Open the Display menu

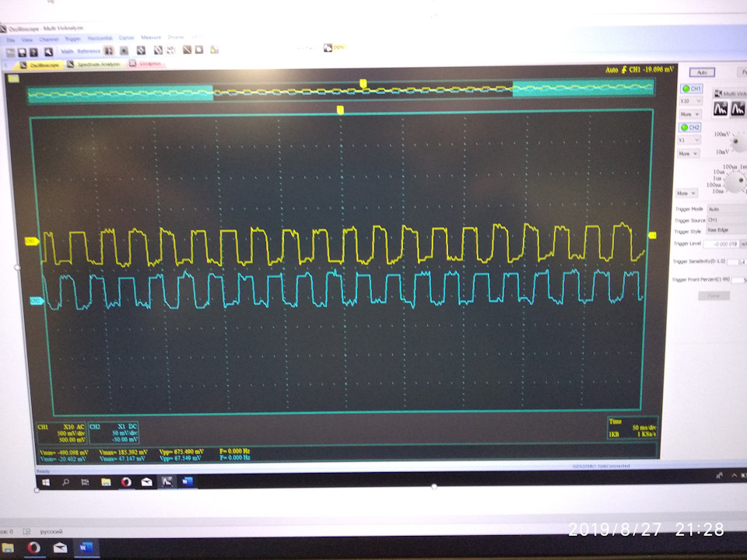point(176,37)
